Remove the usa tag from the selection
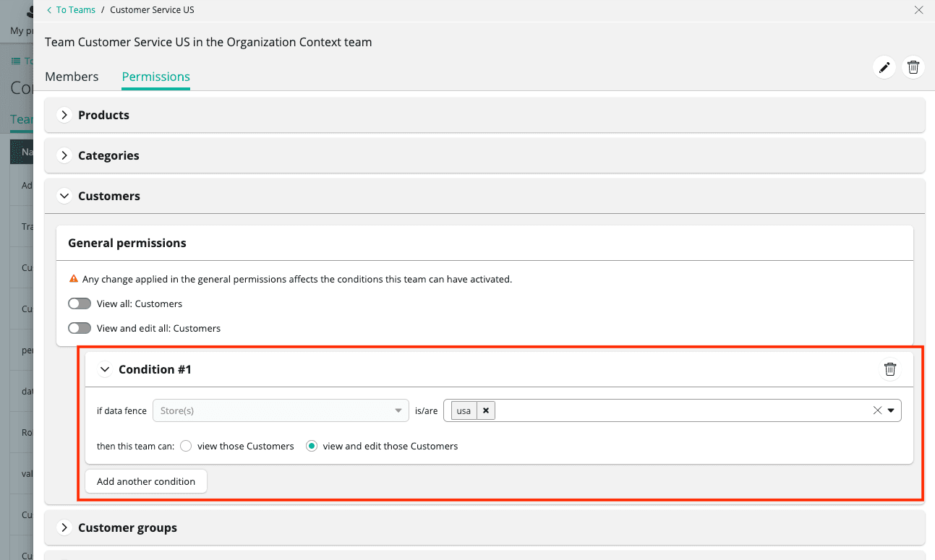The width and height of the screenshot is (935, 560). [486, 410]
